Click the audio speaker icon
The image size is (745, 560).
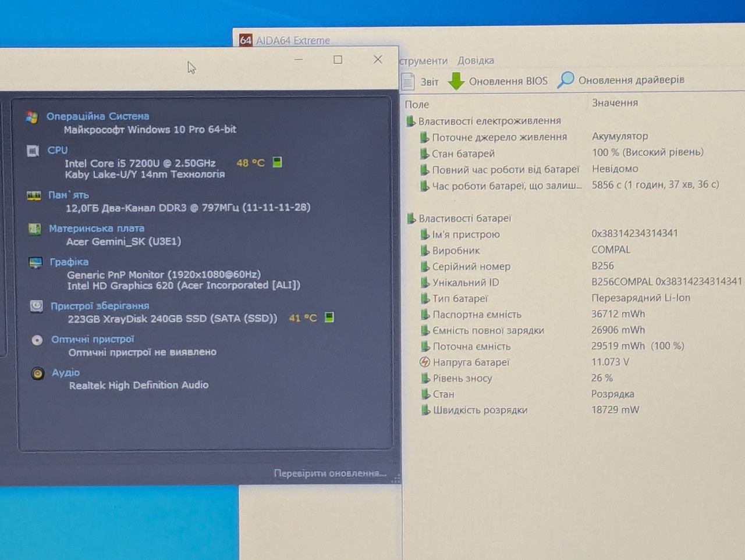click(38, 373)
